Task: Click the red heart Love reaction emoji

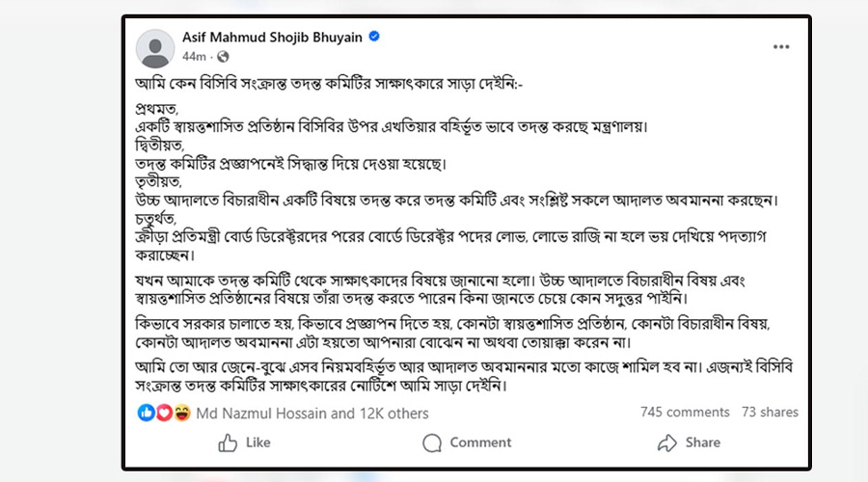Action: click(x=161, y=413)
